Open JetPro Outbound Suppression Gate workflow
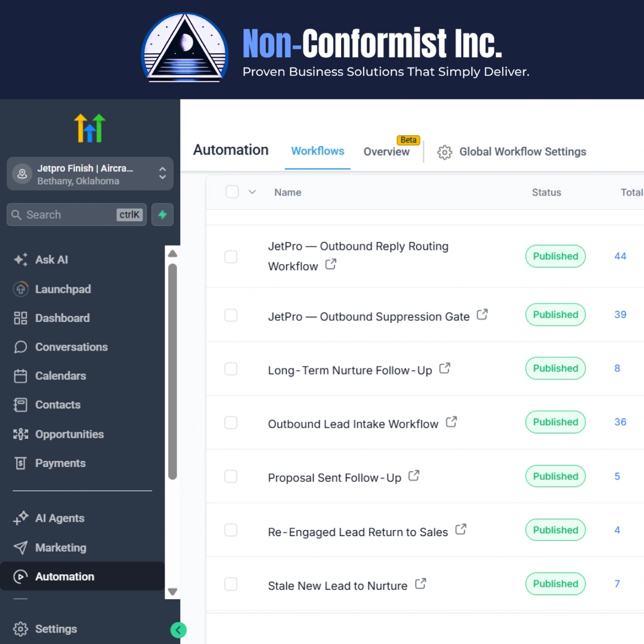The height and width of the screenshot is (644, 644). coord(369,317)
